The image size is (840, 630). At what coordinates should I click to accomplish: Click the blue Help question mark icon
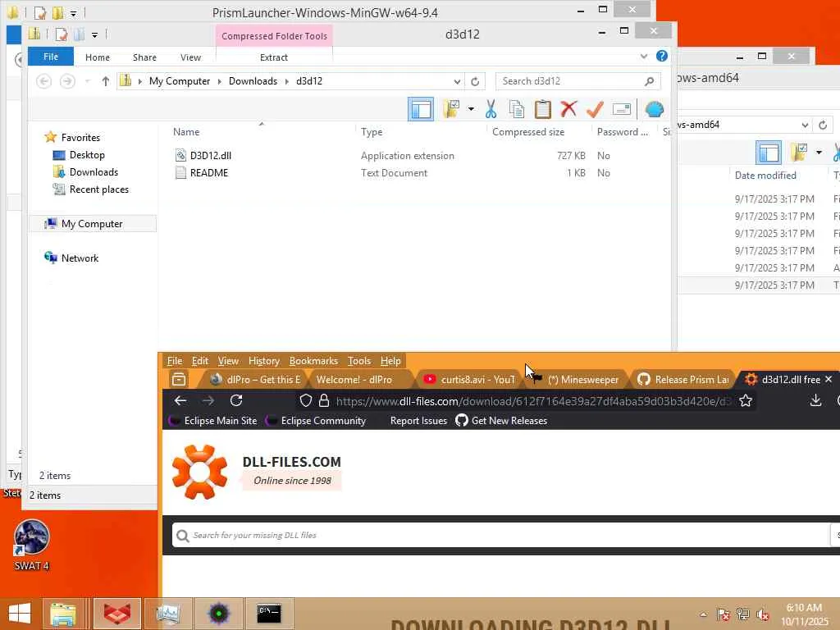[x=662, y=57]
